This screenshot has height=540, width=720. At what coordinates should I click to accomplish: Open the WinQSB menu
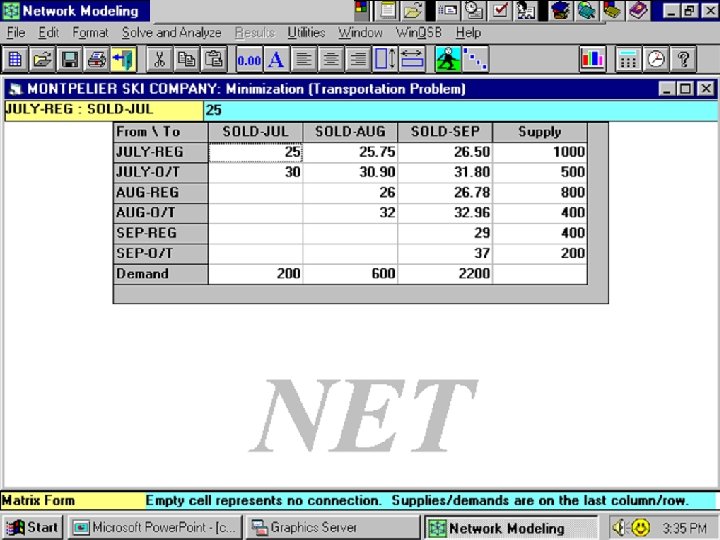pyautogui.click(x=419, y=33)
